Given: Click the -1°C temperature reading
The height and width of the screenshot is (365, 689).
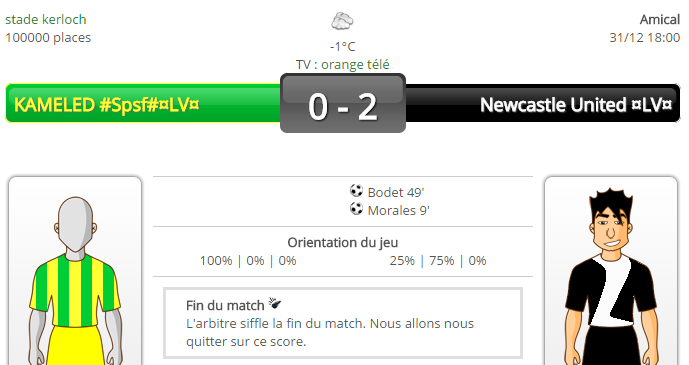Looking at the screenshot, I should tap(343, 47).
